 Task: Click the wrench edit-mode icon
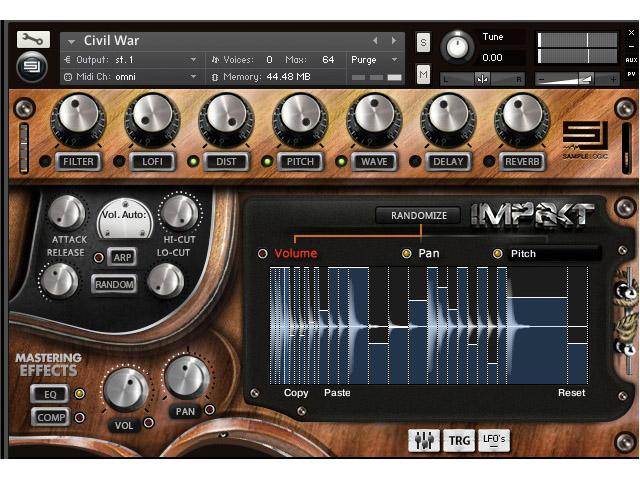pyautogui.click(x=32, y=41)
